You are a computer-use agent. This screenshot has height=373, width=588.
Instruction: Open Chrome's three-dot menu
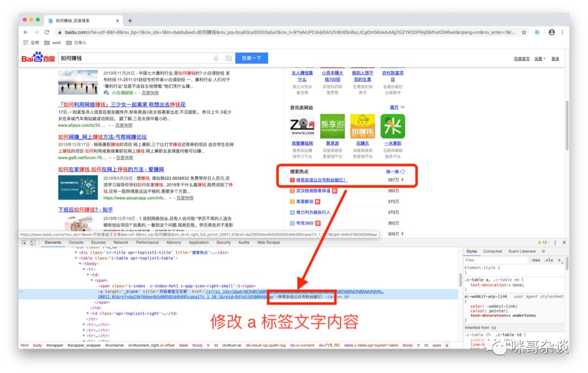point(562,32)
